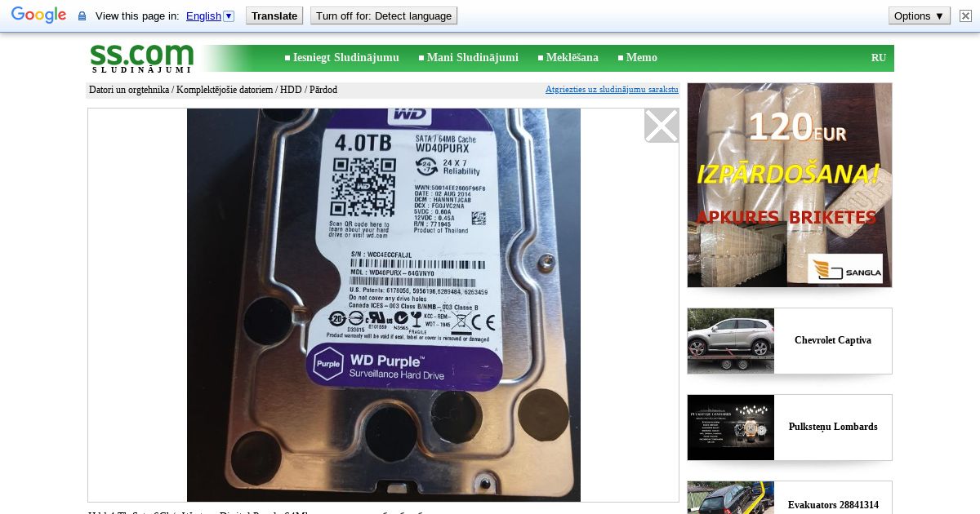980x514 pixels.
Task: Open the Pulksteņu Lombards thumbnail image
Action: [x=731, y=428]
